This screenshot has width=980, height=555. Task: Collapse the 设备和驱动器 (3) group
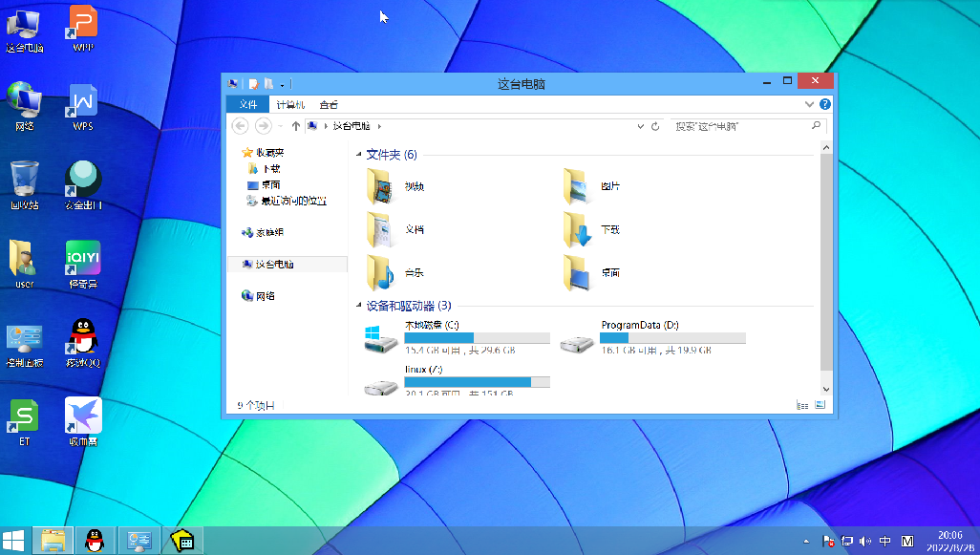point(359,306)
